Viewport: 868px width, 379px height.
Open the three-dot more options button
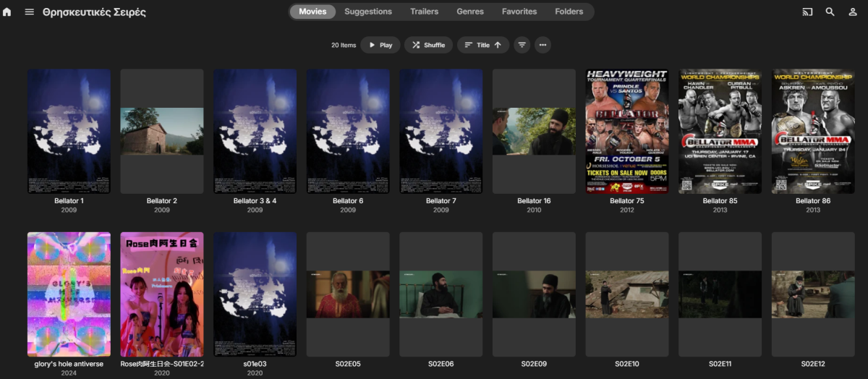(x=542, y=45)
